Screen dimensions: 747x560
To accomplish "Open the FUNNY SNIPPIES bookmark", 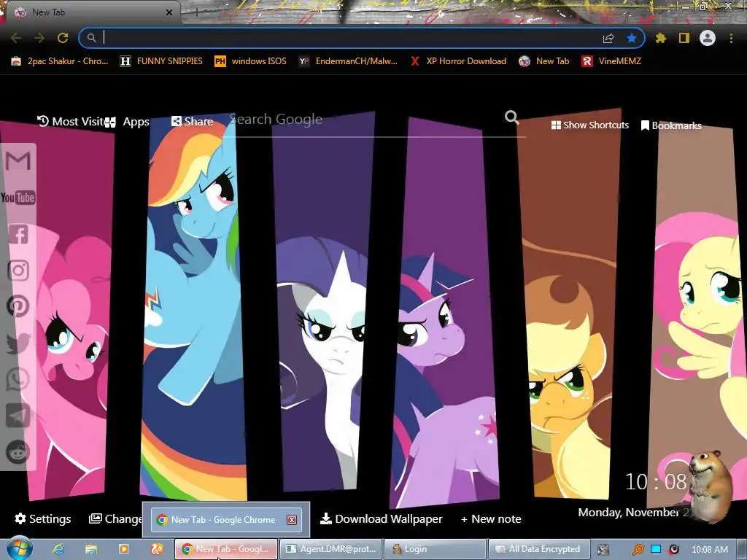I will pos(161,61).
